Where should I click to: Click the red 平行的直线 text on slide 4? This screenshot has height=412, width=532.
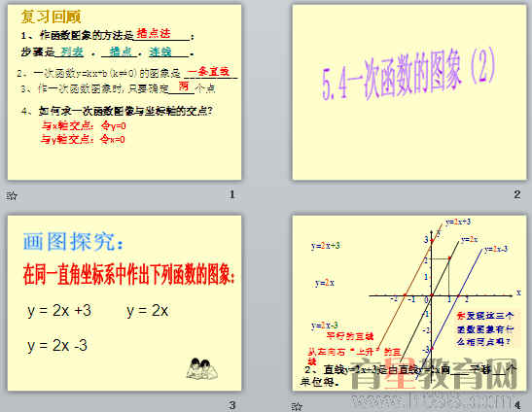coord(350,336)
